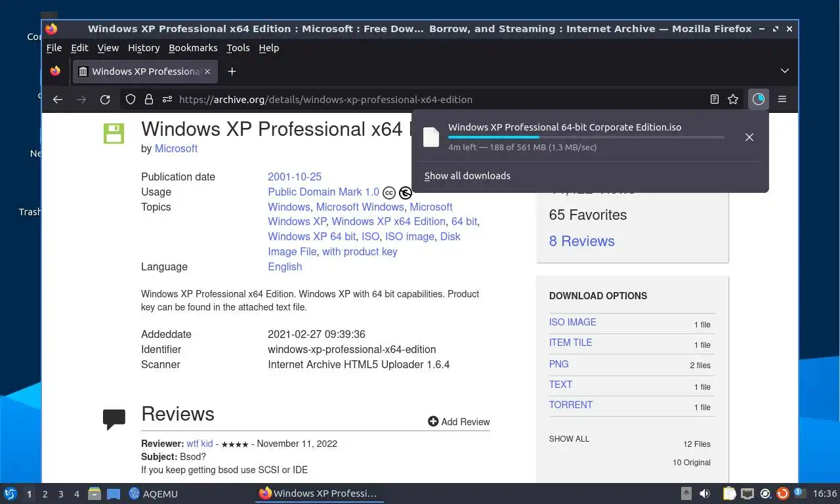Expand the ISO IMAGE download option

pos(573,322)
